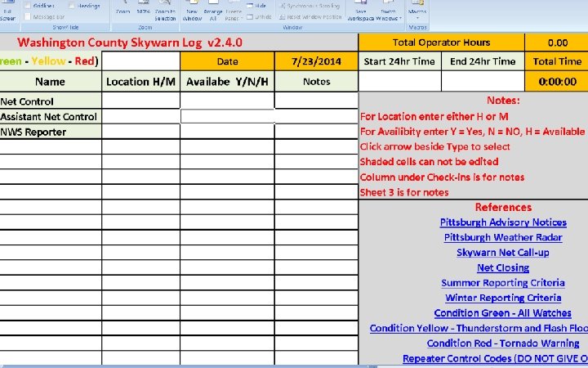Click the Location H/M column header

(x=140, y=82)
